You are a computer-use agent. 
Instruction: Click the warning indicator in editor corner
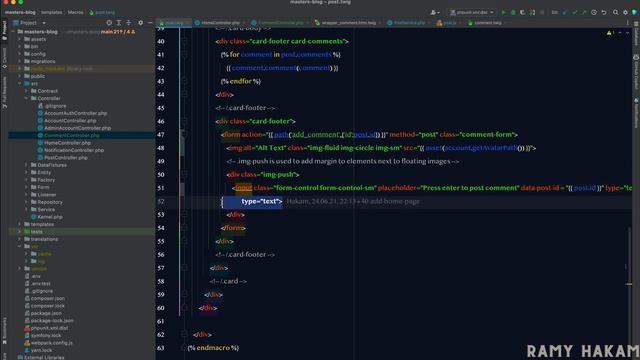pyautogui.click(x=610, y=33)
